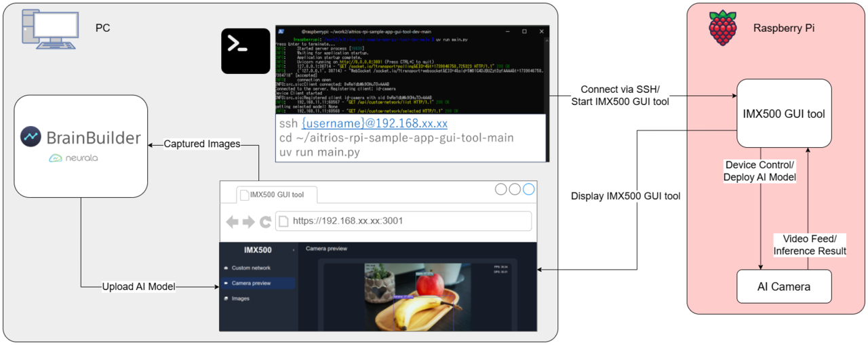The width and height of the screenshot is (868, 345).
Task: Click the 'Device Control/ Deploy AI Model' label
Action: (x=759, y=171)
